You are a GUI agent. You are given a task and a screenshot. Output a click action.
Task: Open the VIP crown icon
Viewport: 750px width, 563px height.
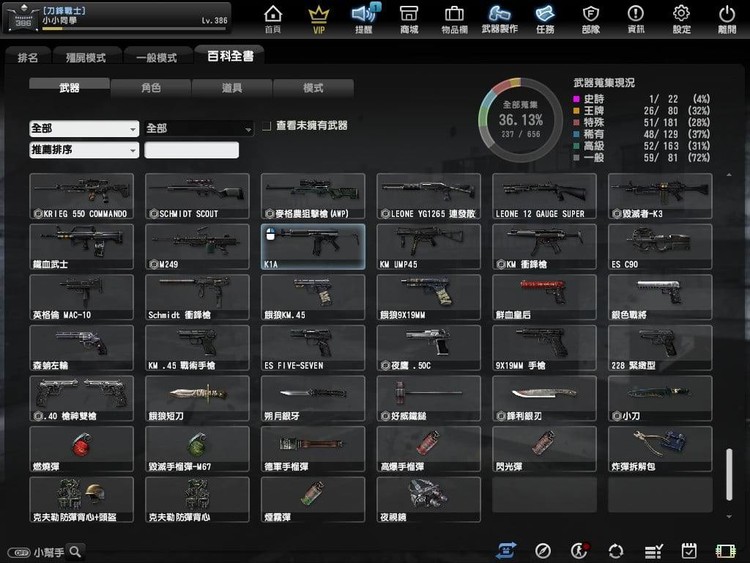[319, 19]
